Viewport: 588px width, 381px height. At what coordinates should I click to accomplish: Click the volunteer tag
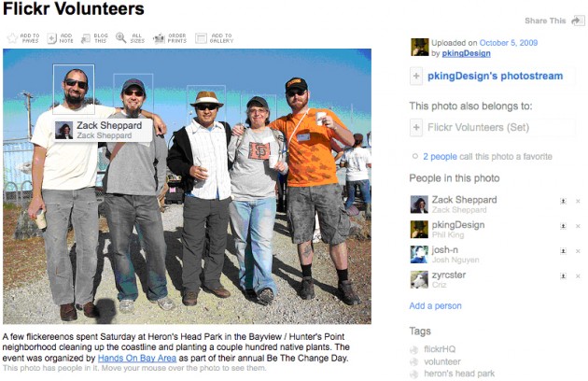click(442, 361)
